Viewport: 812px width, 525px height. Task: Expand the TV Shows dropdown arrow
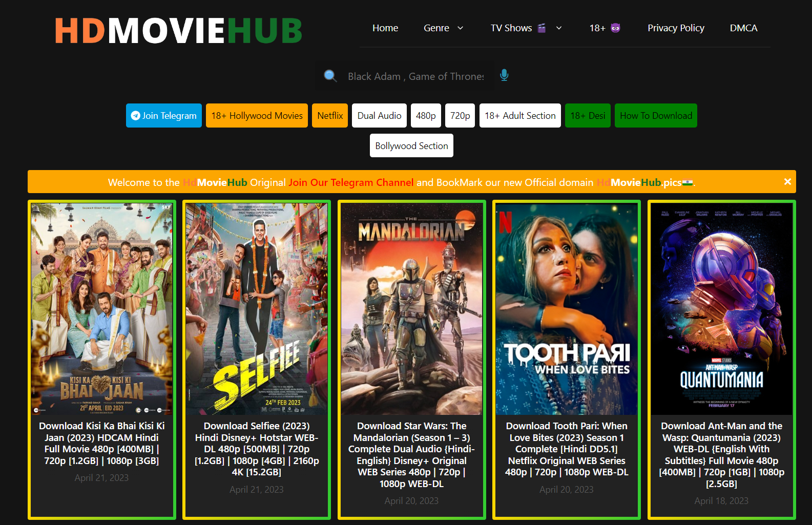(x=559, y=28)
